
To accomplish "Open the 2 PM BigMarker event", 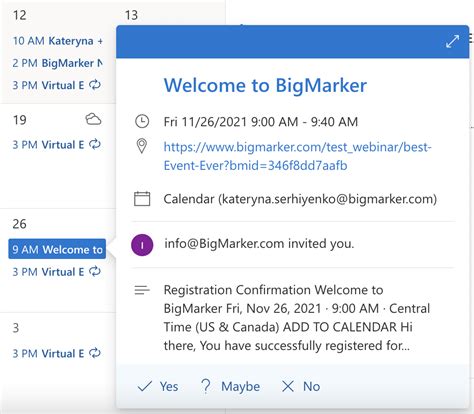I will pyautogui.click(x=57, y=63).
